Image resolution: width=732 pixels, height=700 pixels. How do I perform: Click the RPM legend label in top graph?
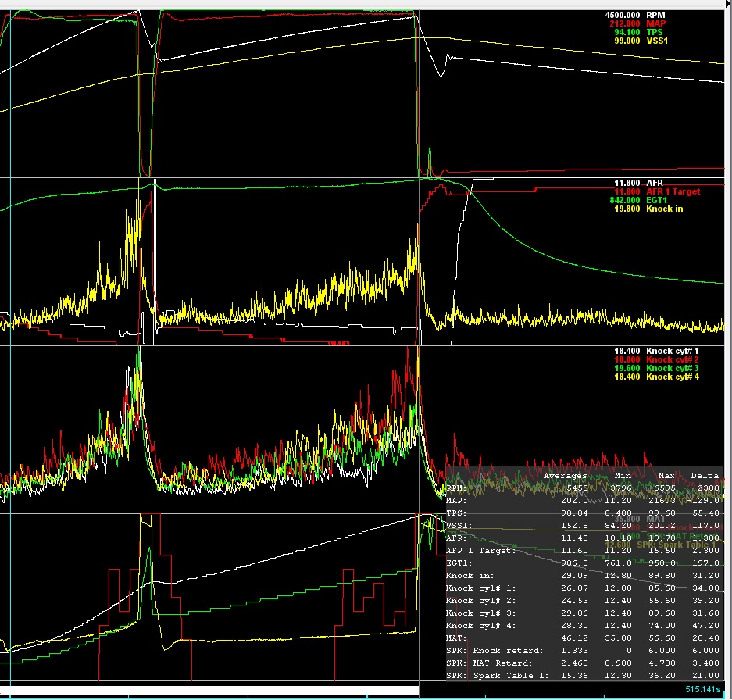655,15
